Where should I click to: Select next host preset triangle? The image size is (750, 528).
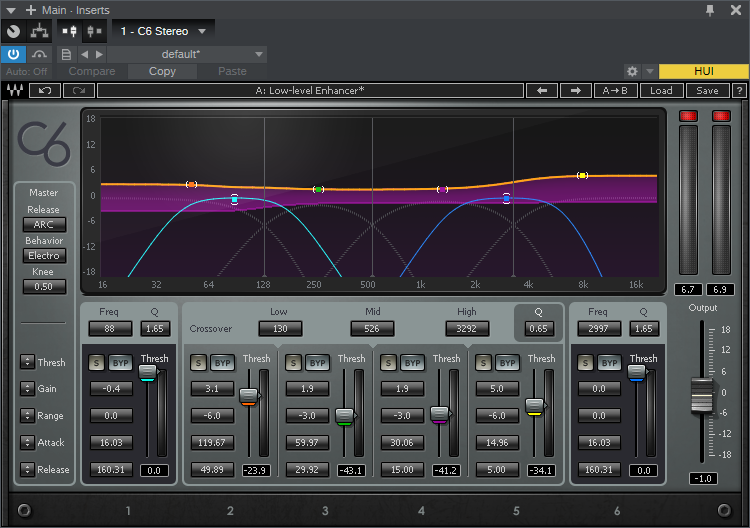(99, 54)
